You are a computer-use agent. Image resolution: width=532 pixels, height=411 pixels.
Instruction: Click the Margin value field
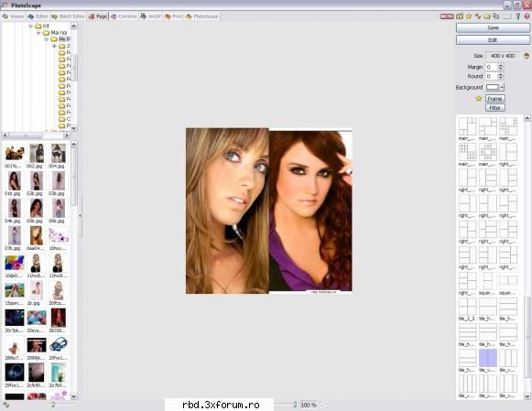(x=492, y=67)
